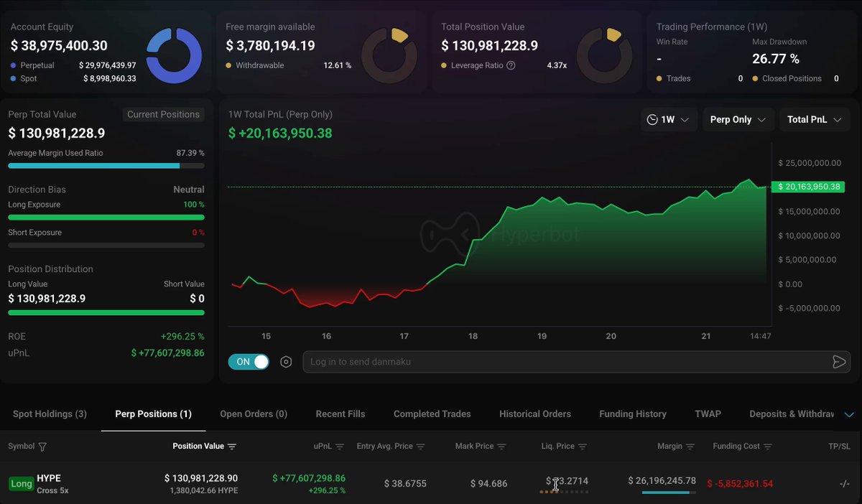Click the Max Drawdown 26.77 % value

point(776,59)
